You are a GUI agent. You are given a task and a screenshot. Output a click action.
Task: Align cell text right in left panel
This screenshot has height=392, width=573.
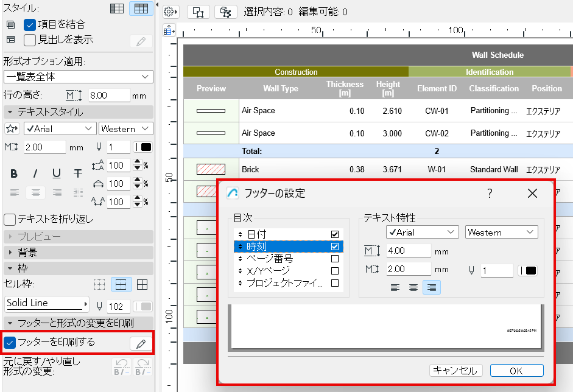tap(57, 192)
